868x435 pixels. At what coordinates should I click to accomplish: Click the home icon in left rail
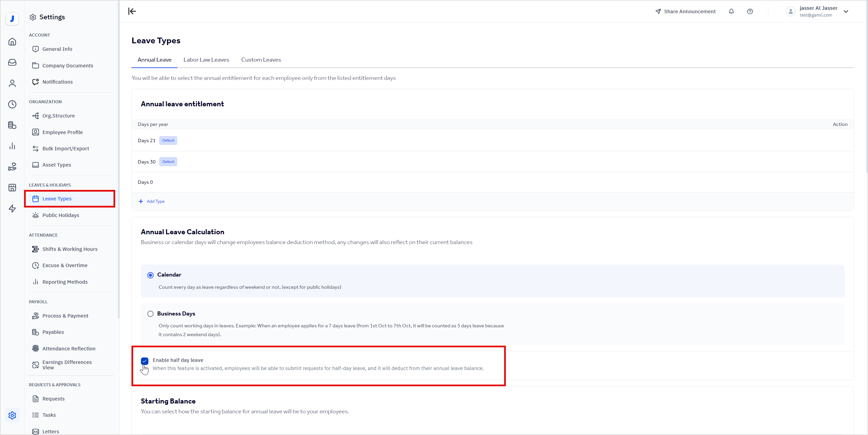[12, 42]
